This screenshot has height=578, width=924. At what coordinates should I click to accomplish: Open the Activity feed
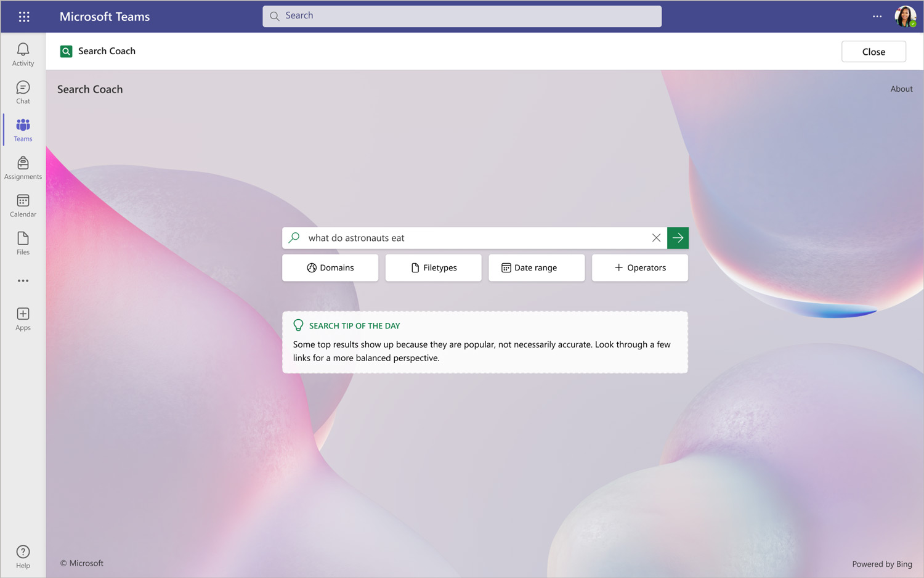pyautogui.click(x=23, y=54)
